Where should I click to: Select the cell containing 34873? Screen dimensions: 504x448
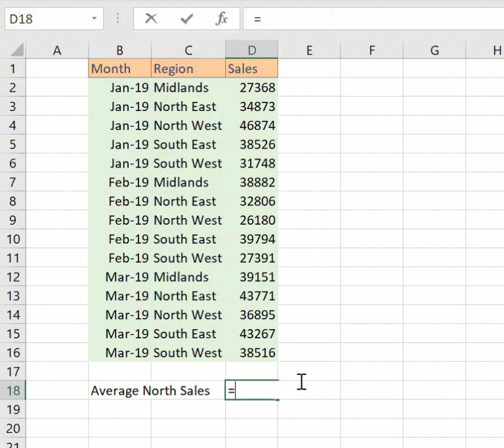(252, 106)
